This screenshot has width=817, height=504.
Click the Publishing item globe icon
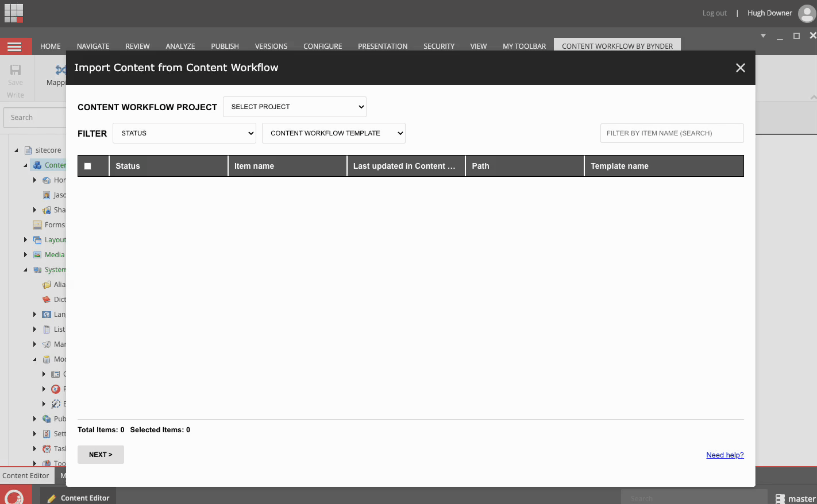pos(47,419)
